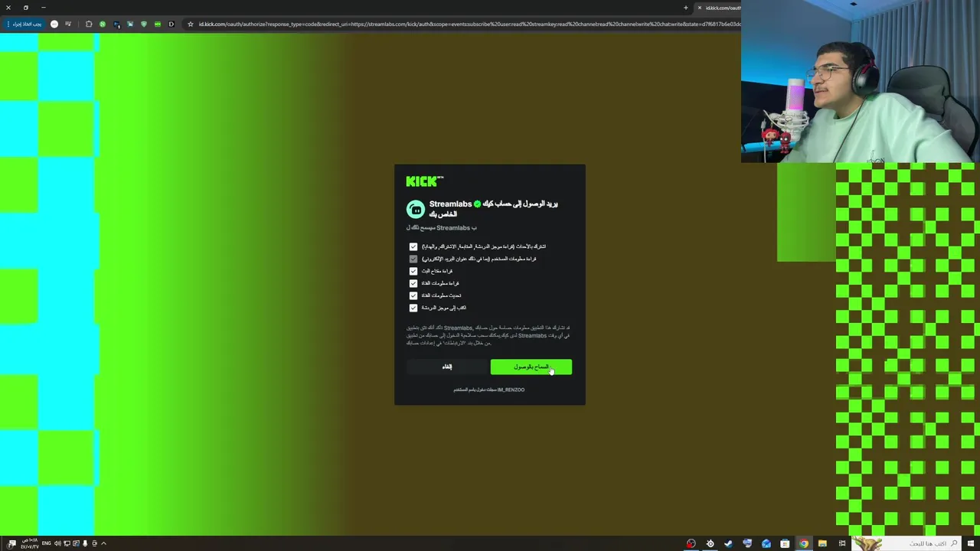The height and width of the screenshot is (551, 980).
Task: Open the taskbar clock and date
Action: coord(30,543)
